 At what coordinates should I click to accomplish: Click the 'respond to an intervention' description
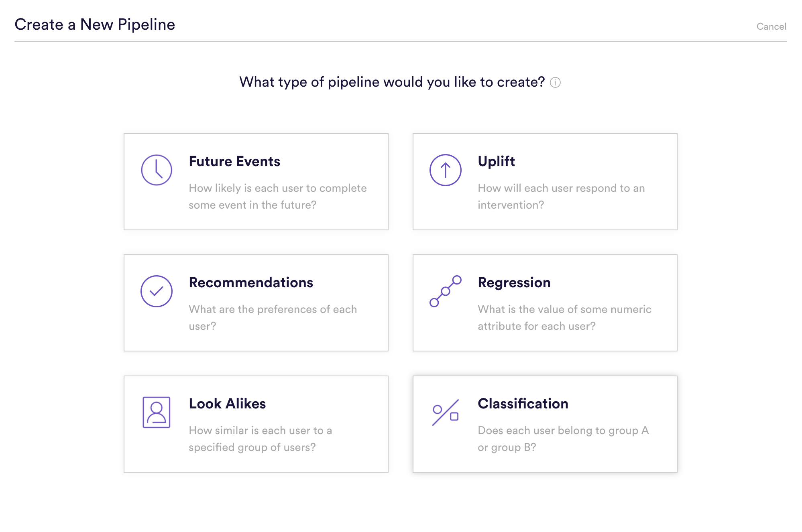click(x=561, y=197)
